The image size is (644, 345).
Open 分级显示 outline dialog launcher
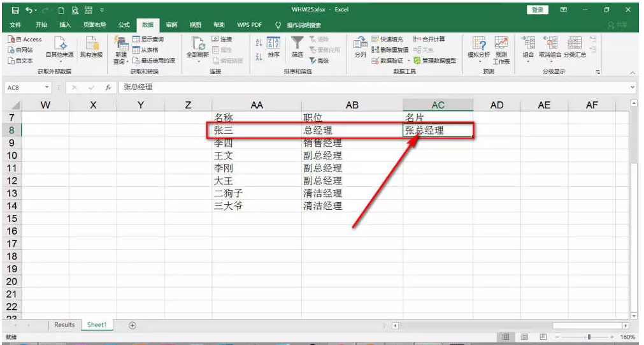click(598, 72)
